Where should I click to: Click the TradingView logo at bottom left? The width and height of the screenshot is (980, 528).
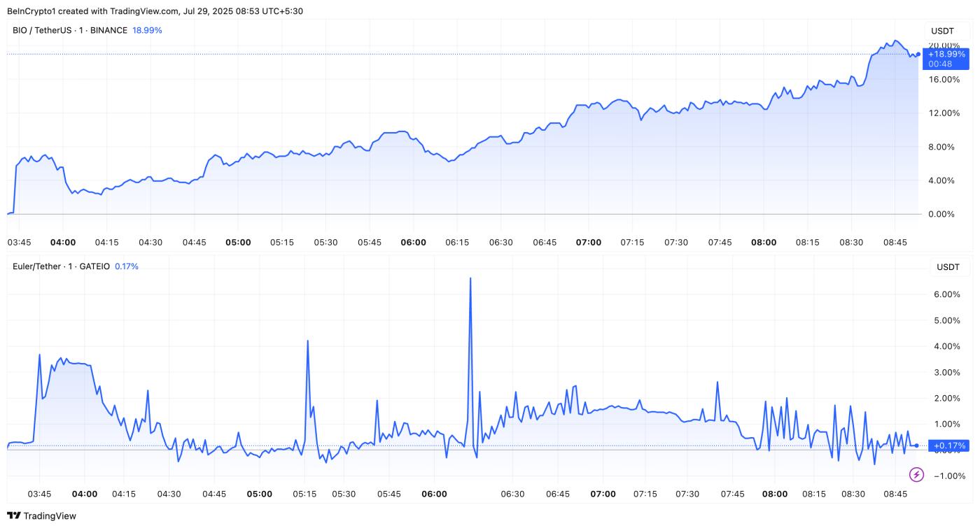41,516
